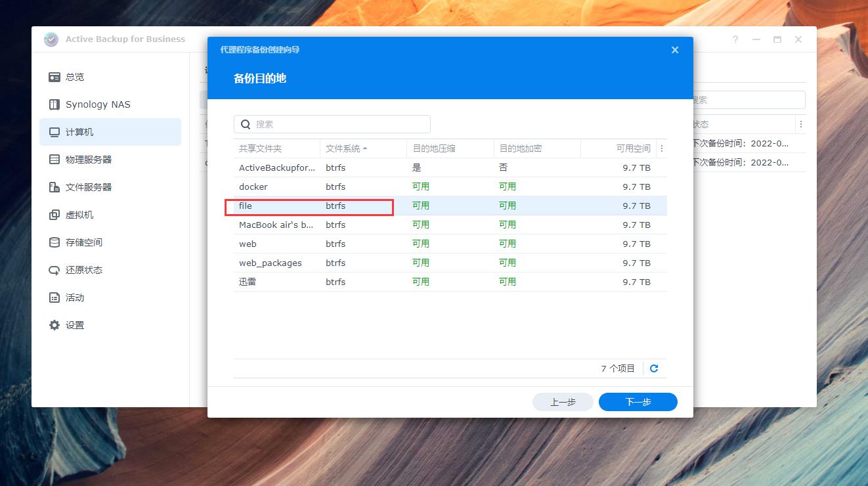Open the 设置 gear icon
This screenshot has height=486, width=868.
coord(54,325)
